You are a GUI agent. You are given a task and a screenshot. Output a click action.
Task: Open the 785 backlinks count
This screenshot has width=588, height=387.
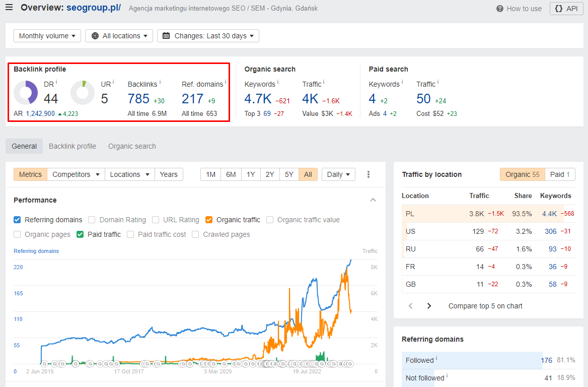point(139,99)
